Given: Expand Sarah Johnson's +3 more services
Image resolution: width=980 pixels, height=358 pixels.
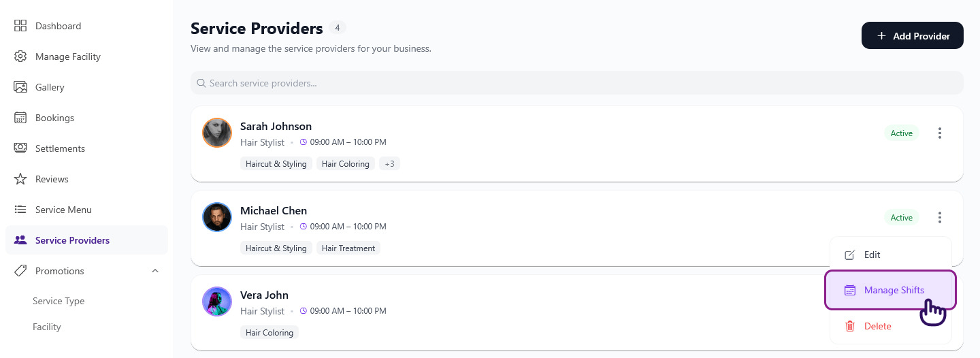Looking at the screenshot, I should 389,164.
